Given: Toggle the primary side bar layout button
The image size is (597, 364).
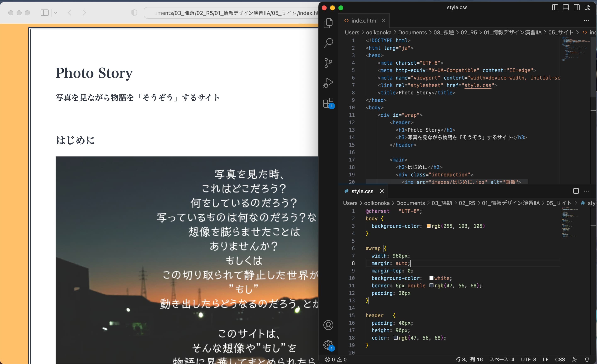Looking at the screenshot, I should [555, 7].
